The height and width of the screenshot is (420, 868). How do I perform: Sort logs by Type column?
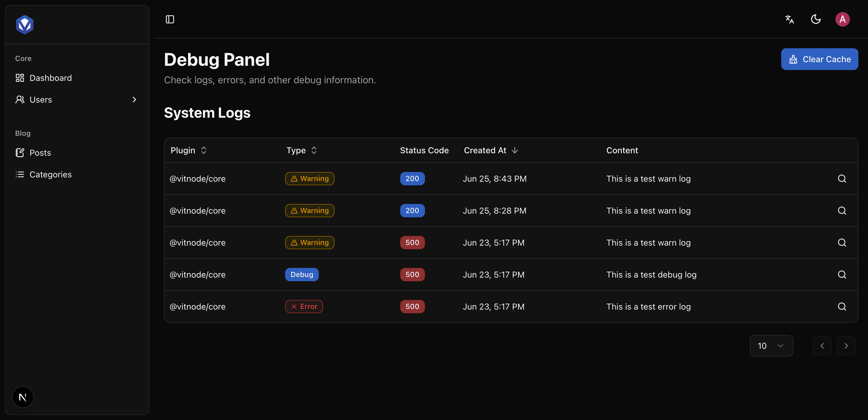click(x=302, y=151)
